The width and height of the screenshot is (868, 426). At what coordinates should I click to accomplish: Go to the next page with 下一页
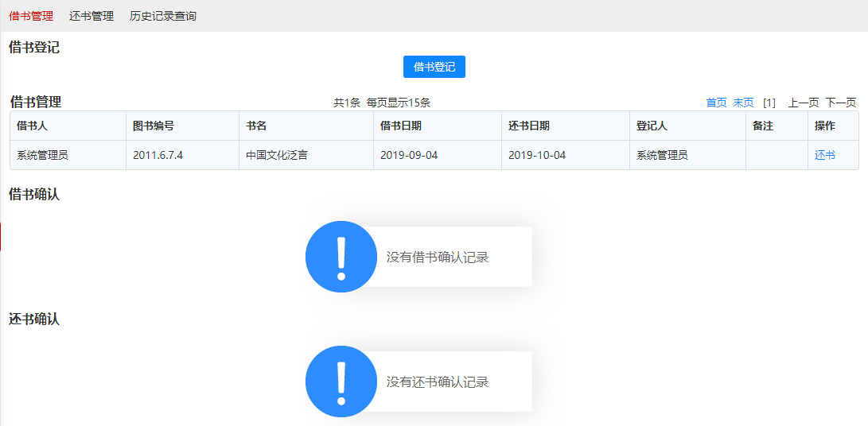pyautogui.click(x=840, y=103)
